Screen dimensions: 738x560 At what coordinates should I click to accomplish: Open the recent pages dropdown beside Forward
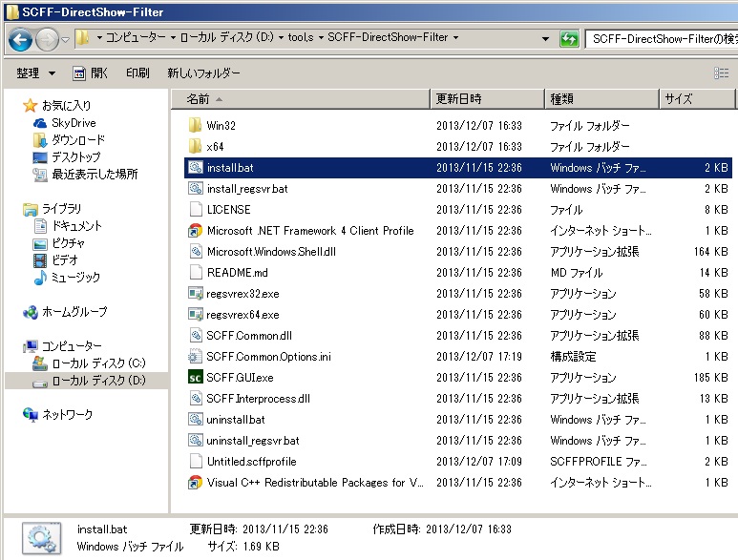[x=66, y=39]
